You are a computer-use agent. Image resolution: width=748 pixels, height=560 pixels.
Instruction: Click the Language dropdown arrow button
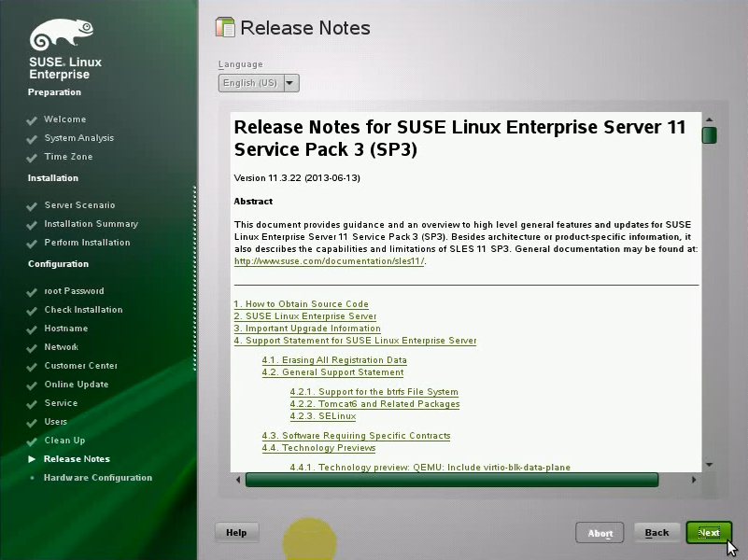tap(291, 83)
